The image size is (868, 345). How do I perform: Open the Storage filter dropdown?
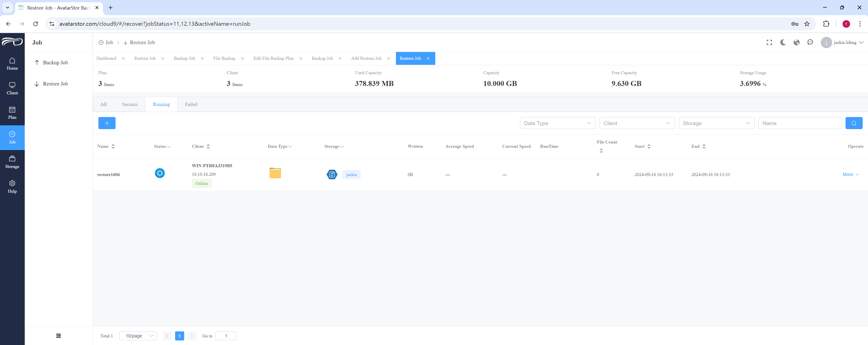[x=716, y=123]
